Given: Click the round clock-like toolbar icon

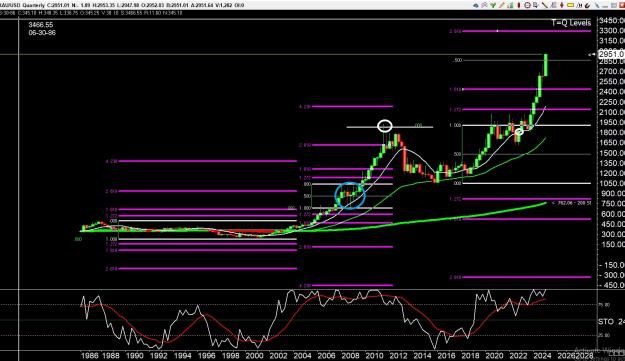Looking at the screenshot, I should (527, 5).
